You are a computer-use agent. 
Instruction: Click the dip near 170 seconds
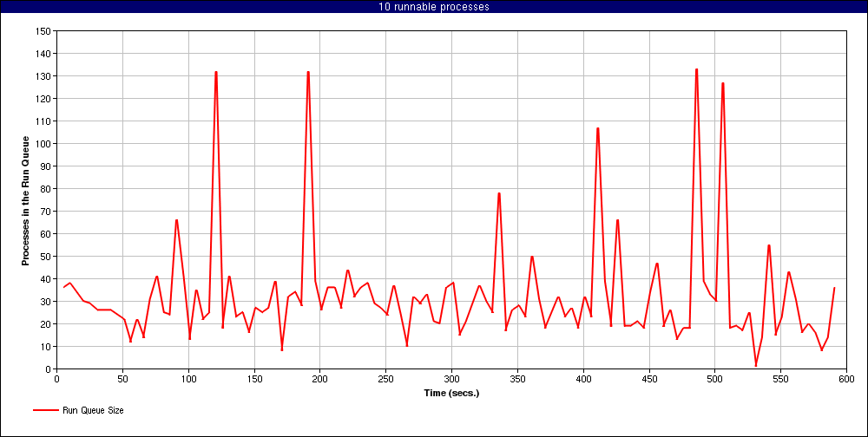tap(282, 349)
